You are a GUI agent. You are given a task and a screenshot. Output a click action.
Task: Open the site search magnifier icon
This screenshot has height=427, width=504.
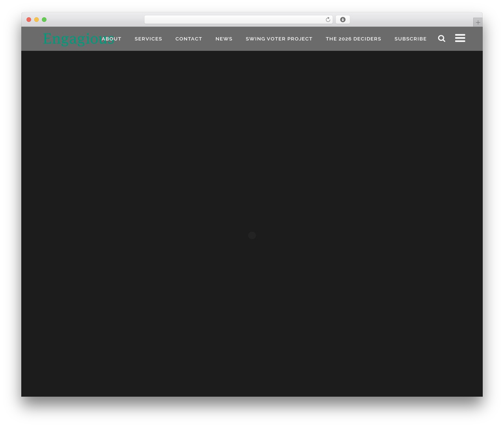click(442, 39)
